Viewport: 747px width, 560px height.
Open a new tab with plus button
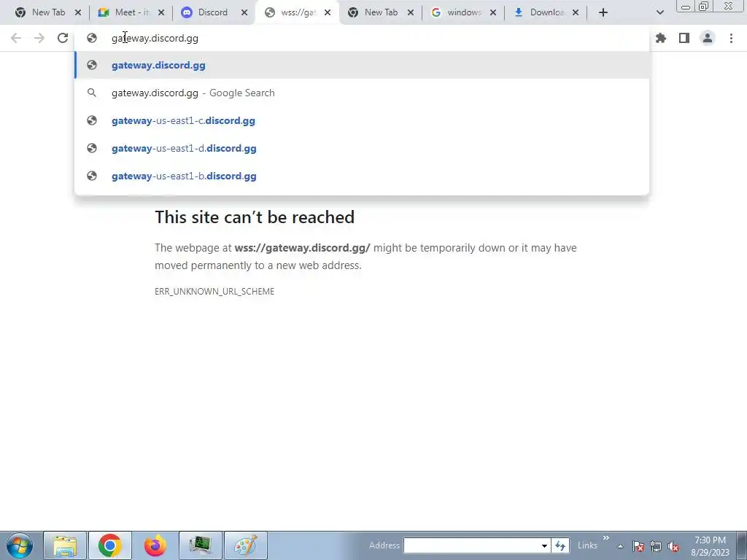click(x=603, y=12)
